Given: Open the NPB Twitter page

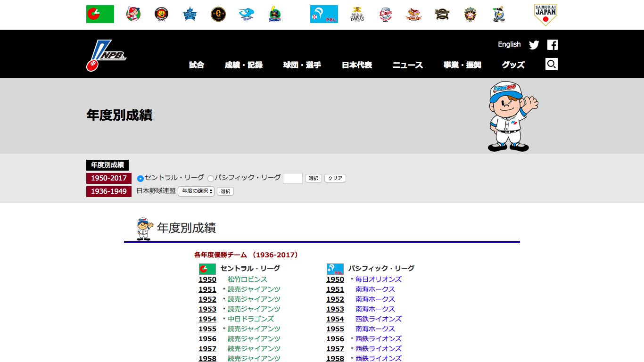Looking at the screenshot, I should point(534,45).
